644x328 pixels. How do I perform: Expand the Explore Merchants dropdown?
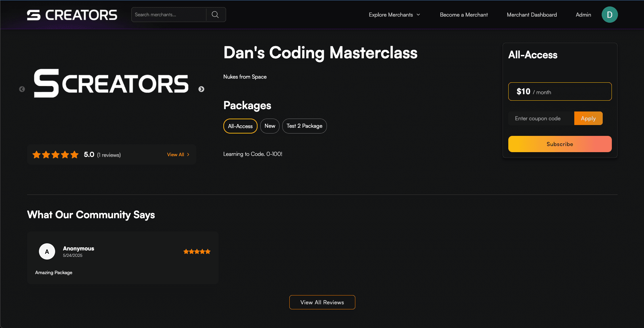[x=394, y=15]
